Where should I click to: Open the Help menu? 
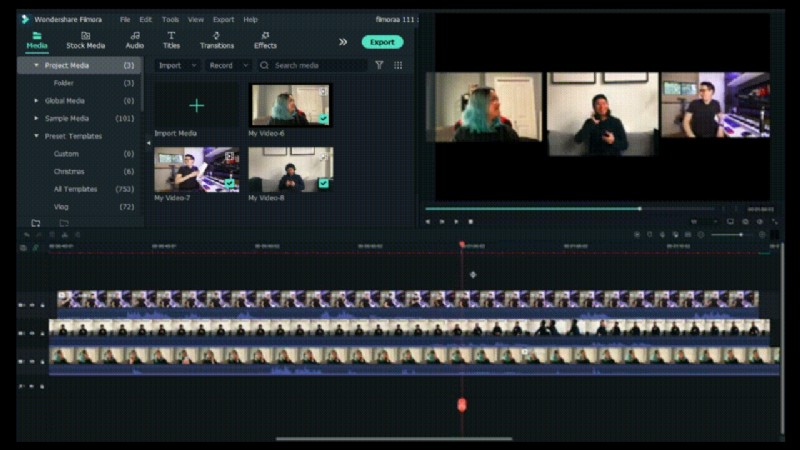251,19
